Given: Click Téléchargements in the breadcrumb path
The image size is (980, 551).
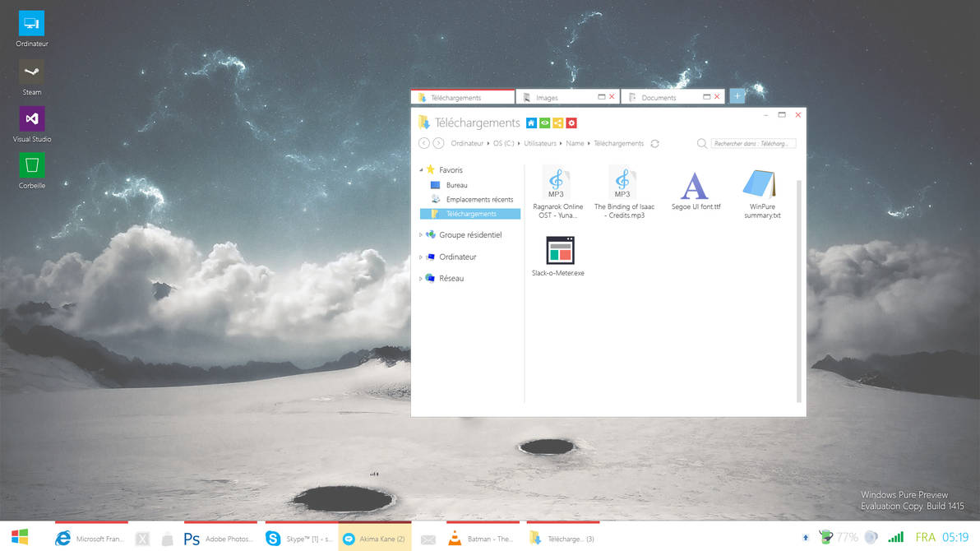Looking at the screenshot, I should pyautogui.click(x=619, y=144).
